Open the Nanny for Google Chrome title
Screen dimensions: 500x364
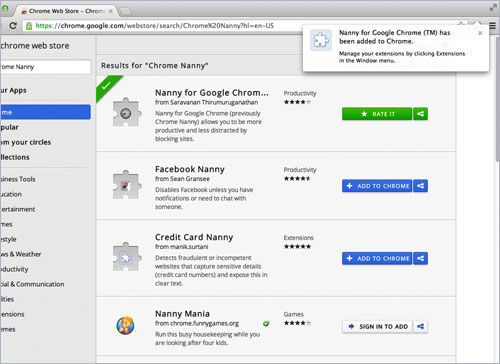click(x=212, y=93)
